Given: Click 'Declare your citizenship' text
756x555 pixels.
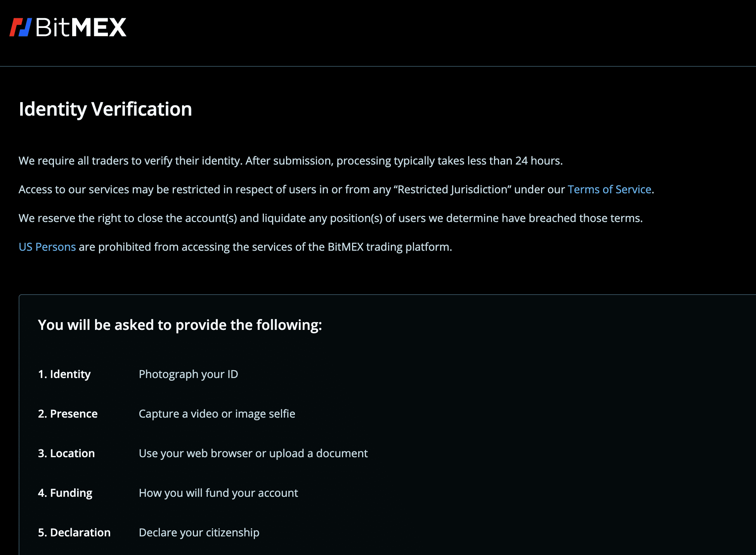Looking at the screenshot, I should click(199, 532).
